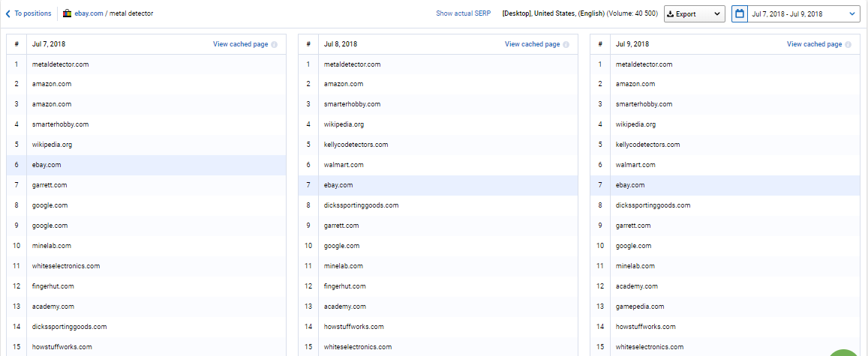Click dickssportinggoods.com in Jul 8 column
Screen dimensions: 868x356
tap(361, 205)
